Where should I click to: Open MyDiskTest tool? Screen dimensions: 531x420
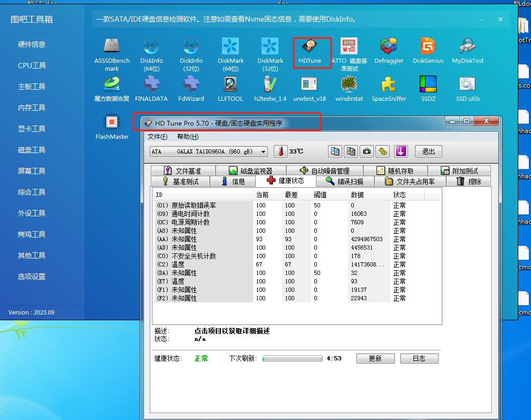click(468, 51)
